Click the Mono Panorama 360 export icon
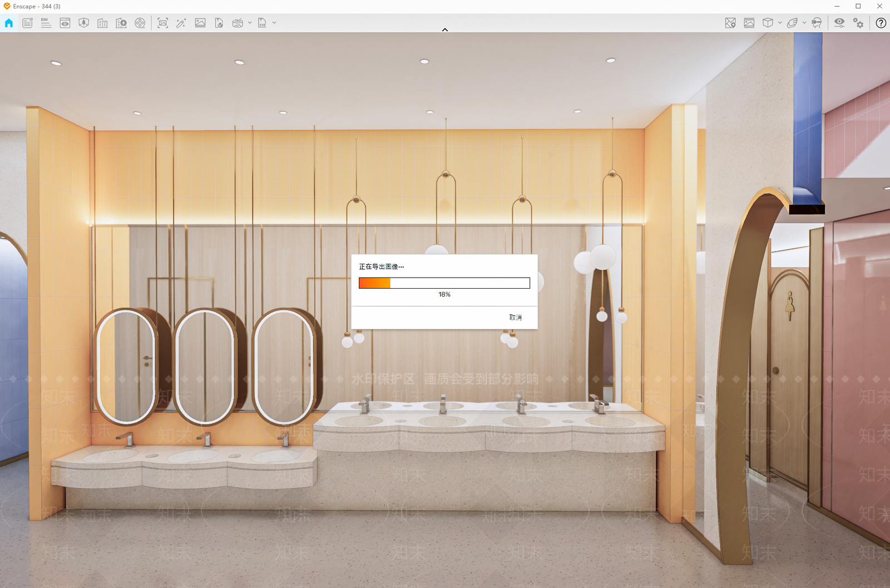Screen dimensions: 890x588 (x=238, y=23)
